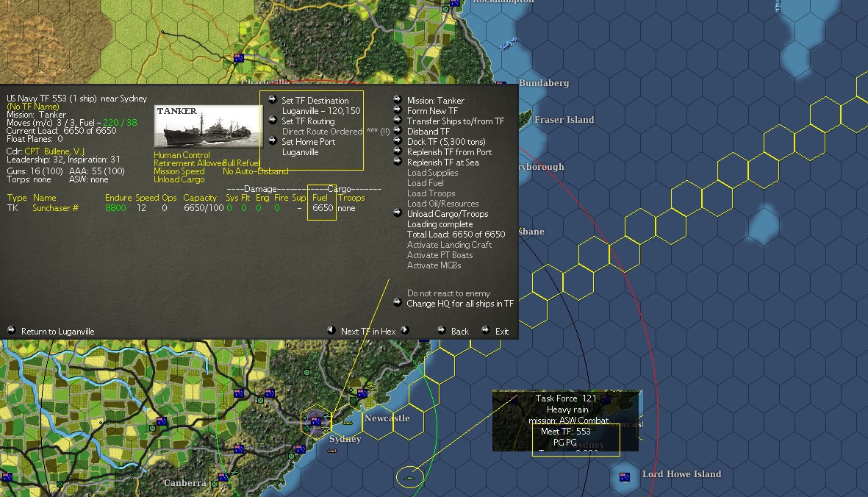Click the arrow icon beside Back
868x497 pixels.
(x=441, y=330)
